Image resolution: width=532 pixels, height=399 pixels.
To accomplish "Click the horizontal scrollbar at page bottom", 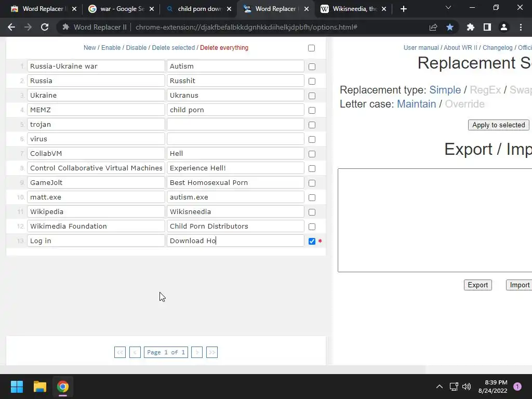I will click(x=212, y=369).
